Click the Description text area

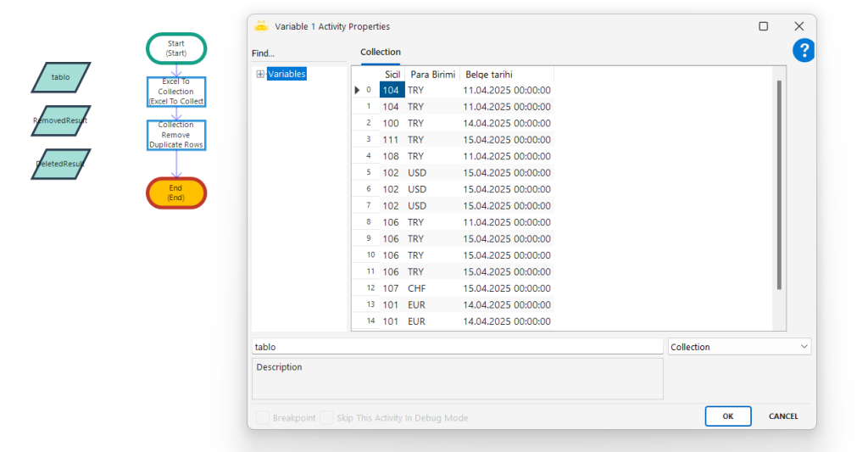tap(457, 378)
